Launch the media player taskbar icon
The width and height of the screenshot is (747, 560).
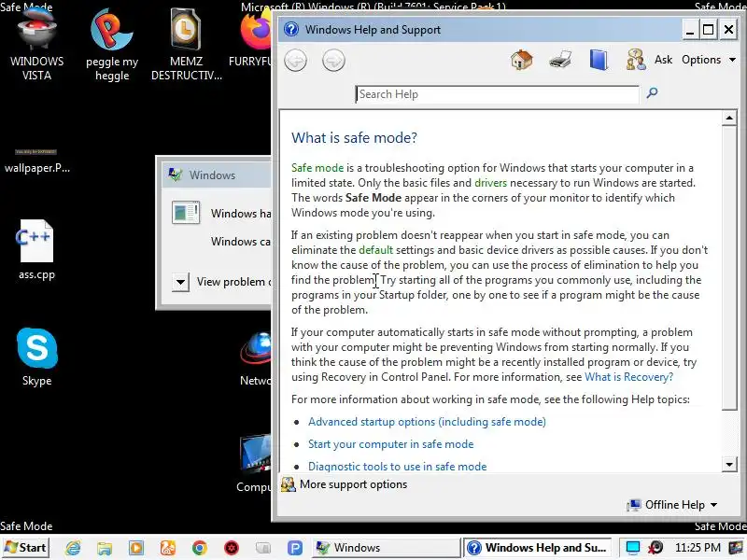pyautogui.click(x=136, y=548)
